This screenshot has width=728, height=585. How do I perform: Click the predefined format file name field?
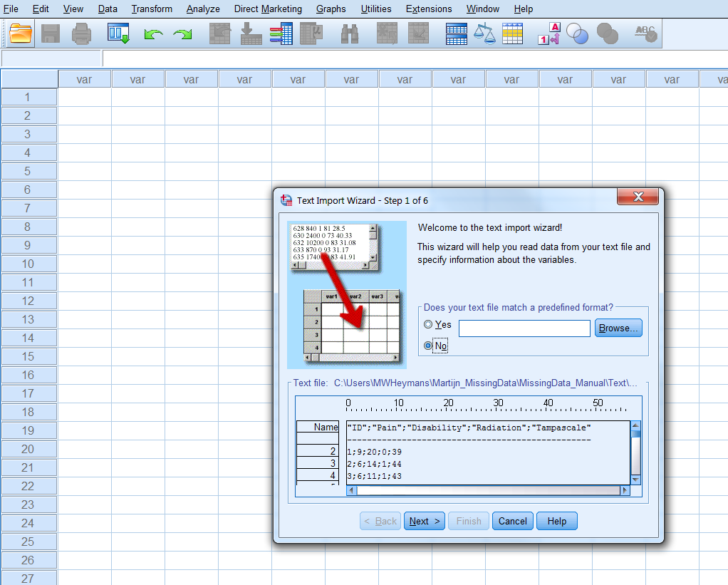524,328
